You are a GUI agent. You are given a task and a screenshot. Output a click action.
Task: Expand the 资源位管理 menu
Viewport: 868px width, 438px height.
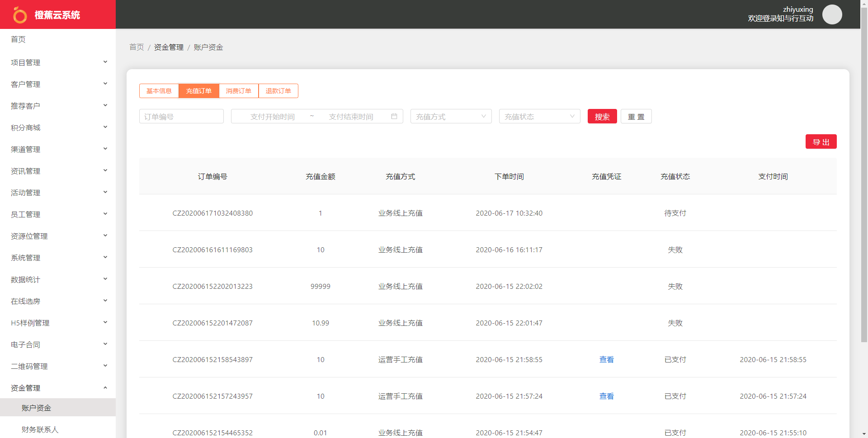[58, 236]
